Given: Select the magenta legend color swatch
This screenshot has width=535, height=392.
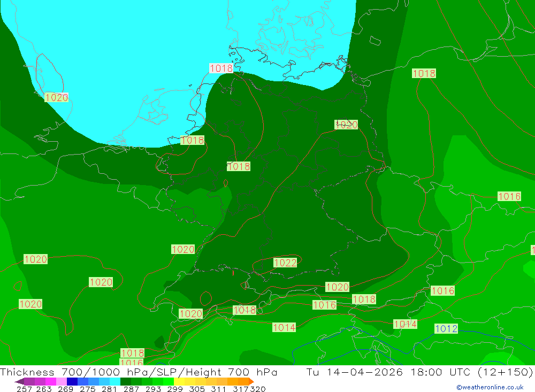Looking at the screenshot, I should (51, 381).
